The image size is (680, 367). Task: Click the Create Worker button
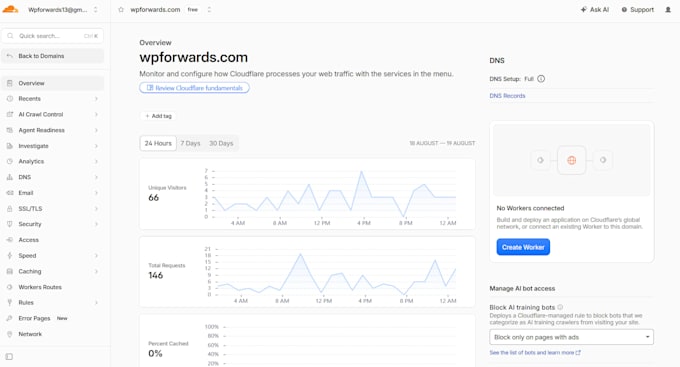[523, 247]
